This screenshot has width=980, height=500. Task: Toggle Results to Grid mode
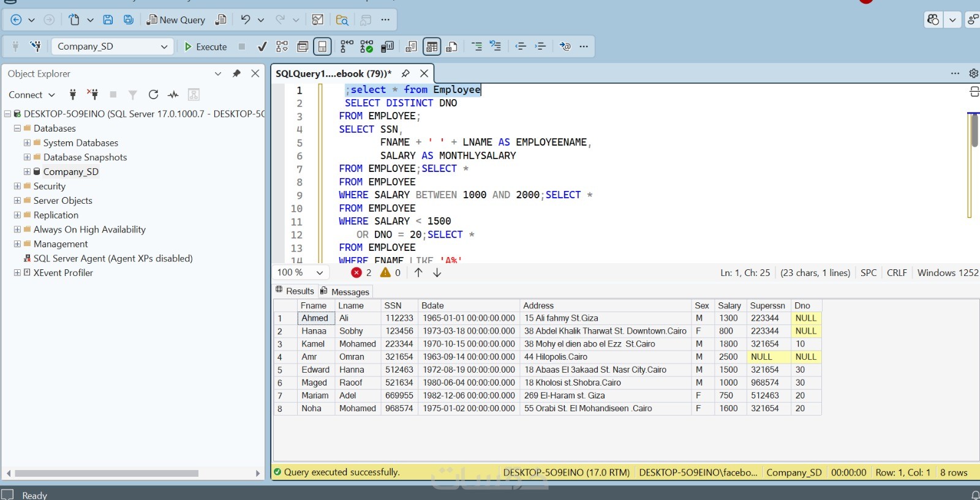point(432,47)
